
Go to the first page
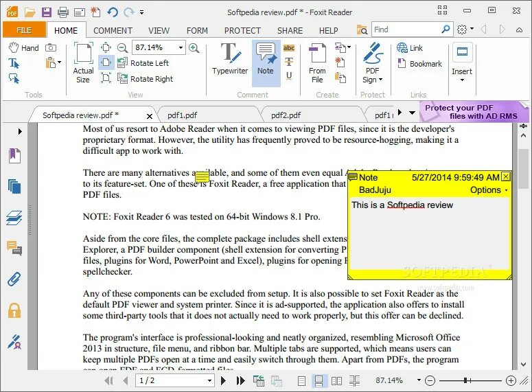click(x=109, y=381)
